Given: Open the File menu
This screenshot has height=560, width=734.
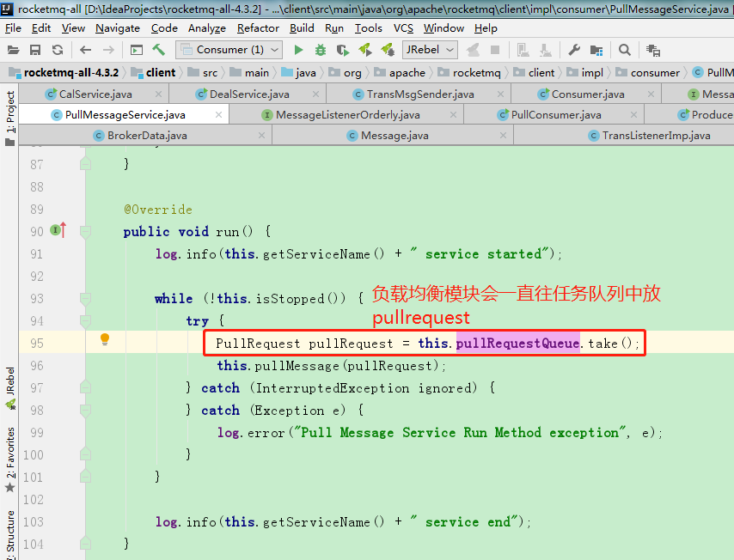Looking at the screenshot, I should coord(13,28).
